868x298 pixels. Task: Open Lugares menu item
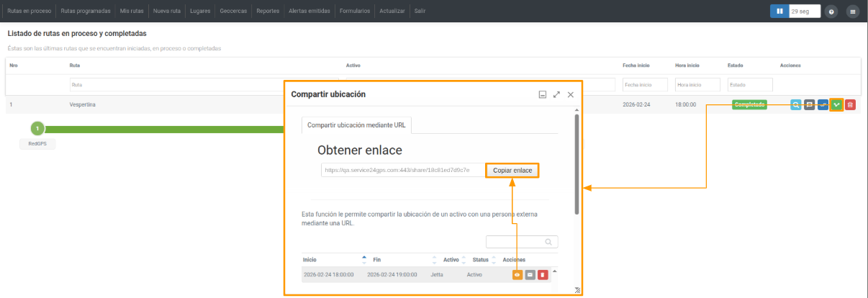pos(200,12)
